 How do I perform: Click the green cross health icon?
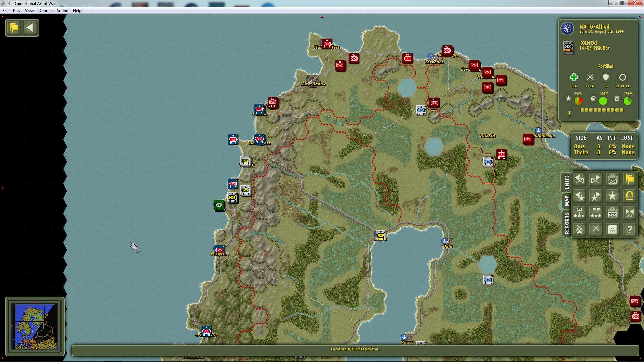tap(574, 77)
